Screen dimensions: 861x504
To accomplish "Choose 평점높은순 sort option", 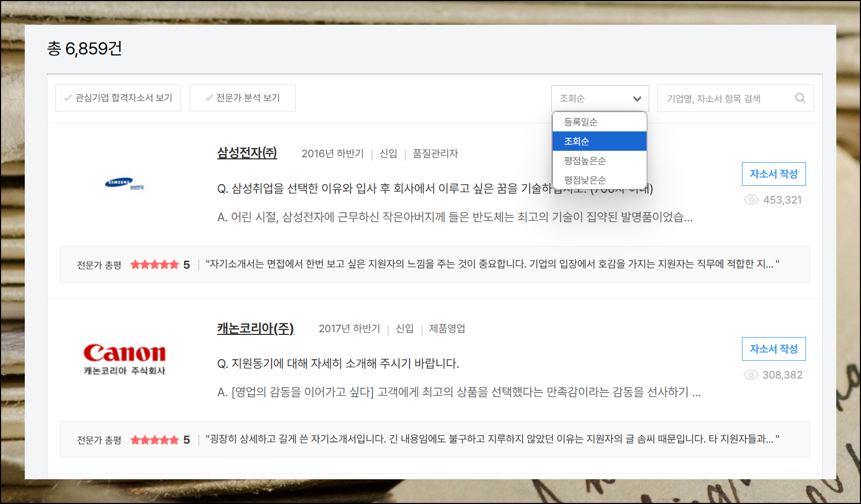I will pos(600,160).
